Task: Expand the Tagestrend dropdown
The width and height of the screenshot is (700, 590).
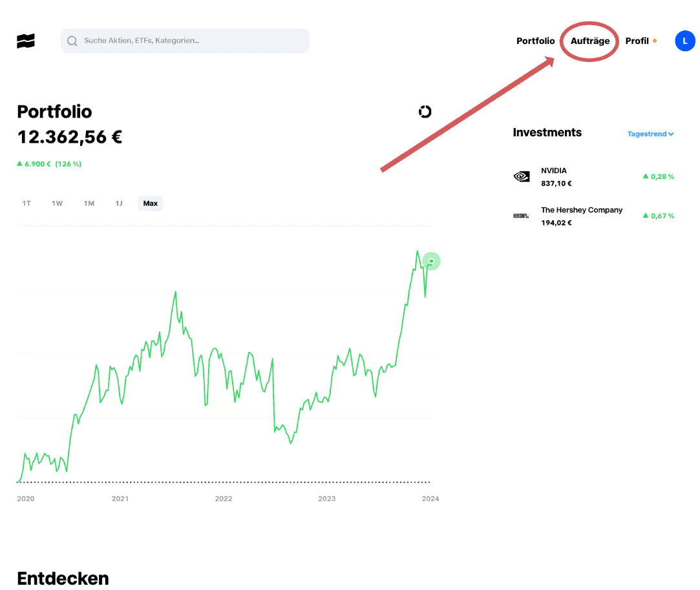Action: pos(650,134)
